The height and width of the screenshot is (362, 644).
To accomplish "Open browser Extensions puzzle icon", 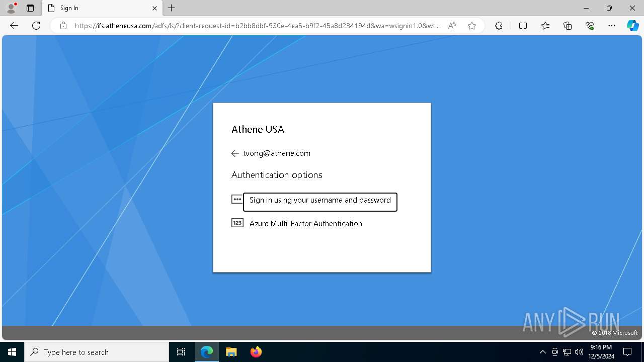I will [x=499, y=26].
